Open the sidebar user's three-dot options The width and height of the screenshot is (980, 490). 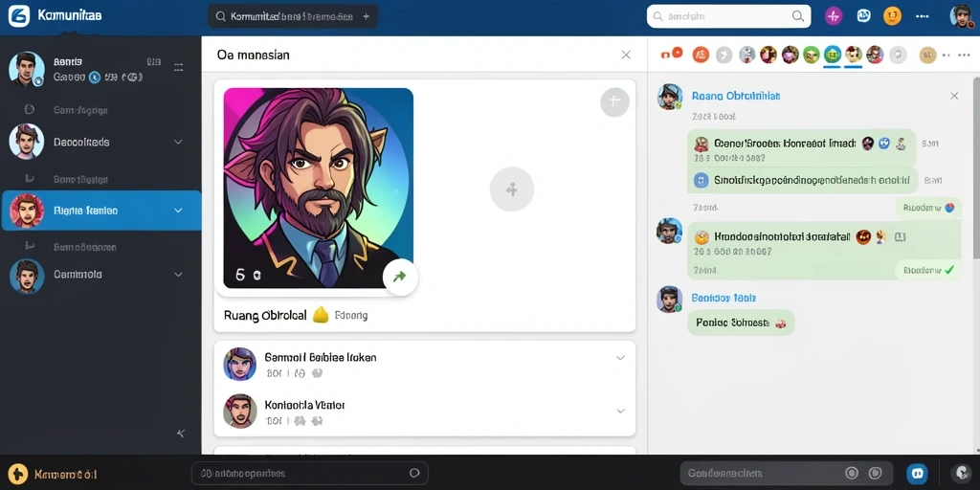point(179,66)
